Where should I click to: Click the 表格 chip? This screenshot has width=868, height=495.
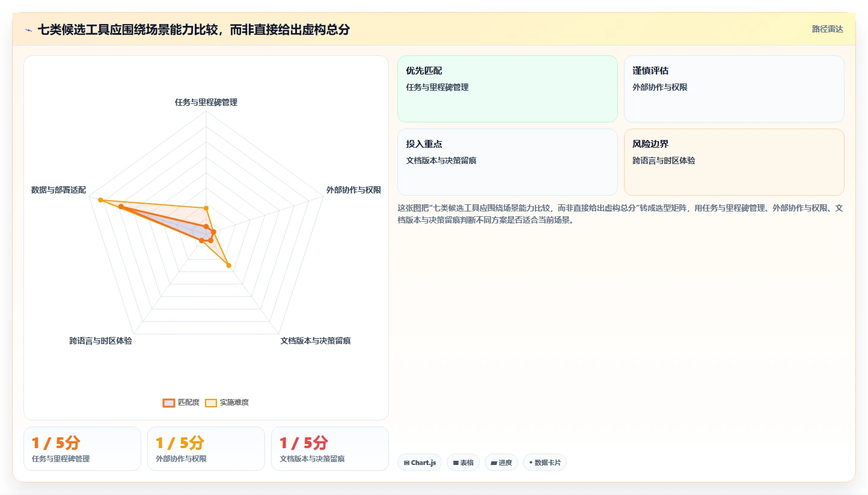463,463
